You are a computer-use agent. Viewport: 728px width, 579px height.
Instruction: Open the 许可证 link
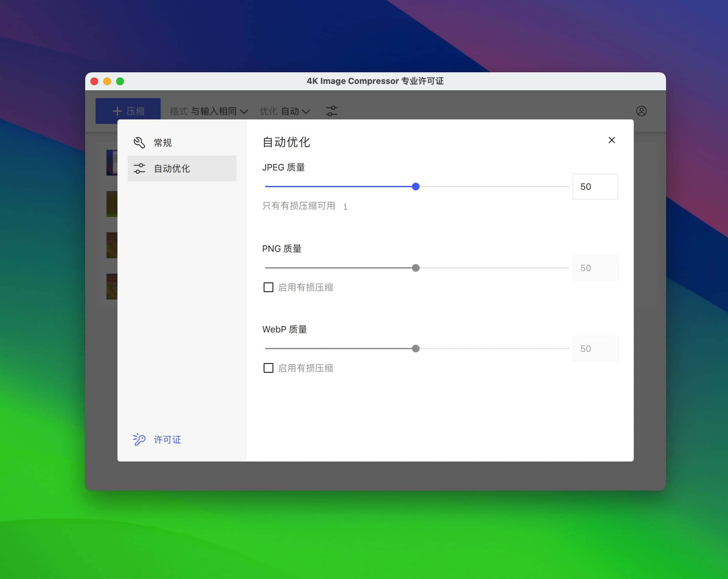pyautogui.click(x=167, y=440)
